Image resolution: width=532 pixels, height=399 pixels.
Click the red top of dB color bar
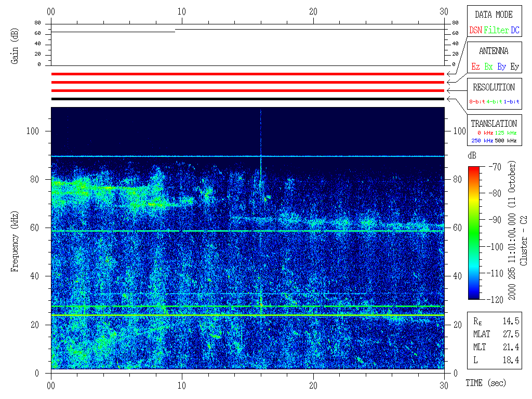tap(474, 169)
